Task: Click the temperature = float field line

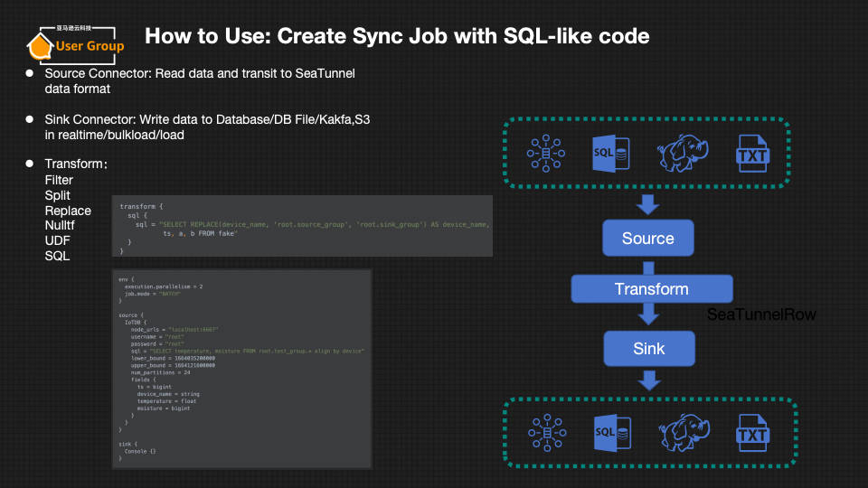Action: pyautogui.click(x=166, y=401)
